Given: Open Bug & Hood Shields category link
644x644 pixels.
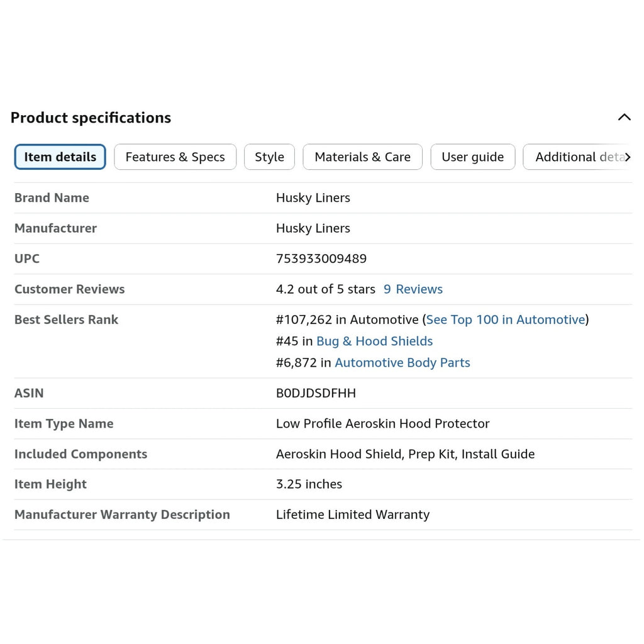Looking at the screenshot, I should 375,341.
